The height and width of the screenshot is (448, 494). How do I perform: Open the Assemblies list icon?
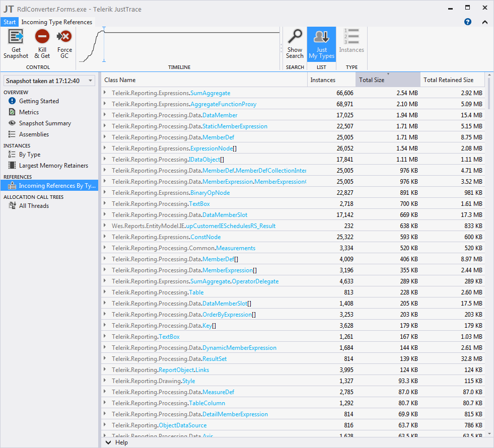pos(12,134)
